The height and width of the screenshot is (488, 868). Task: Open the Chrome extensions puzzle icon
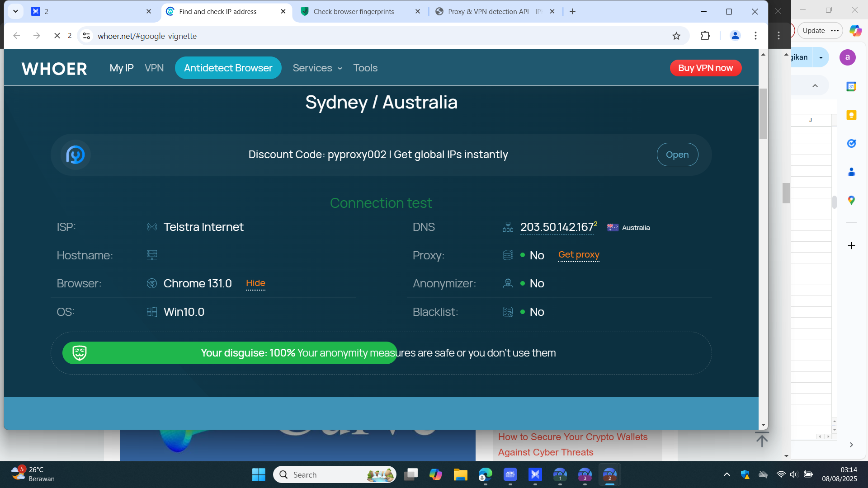click(705, 36)
